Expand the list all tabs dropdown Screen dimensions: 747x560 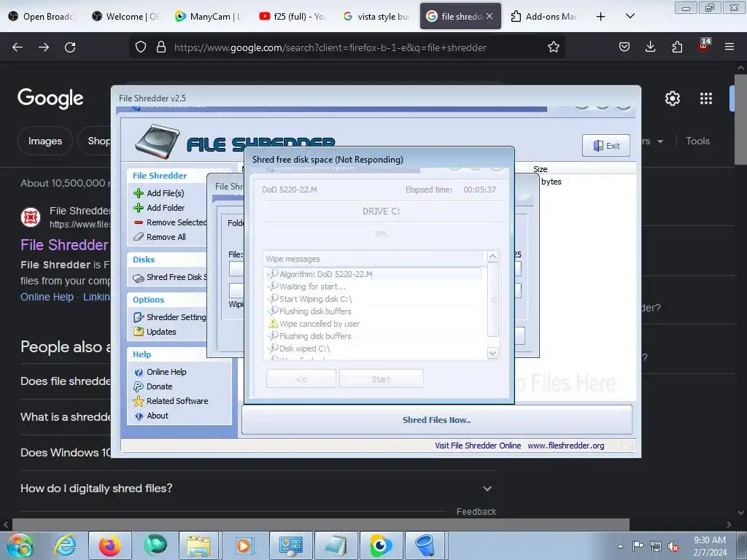click(x=630, y=17)
